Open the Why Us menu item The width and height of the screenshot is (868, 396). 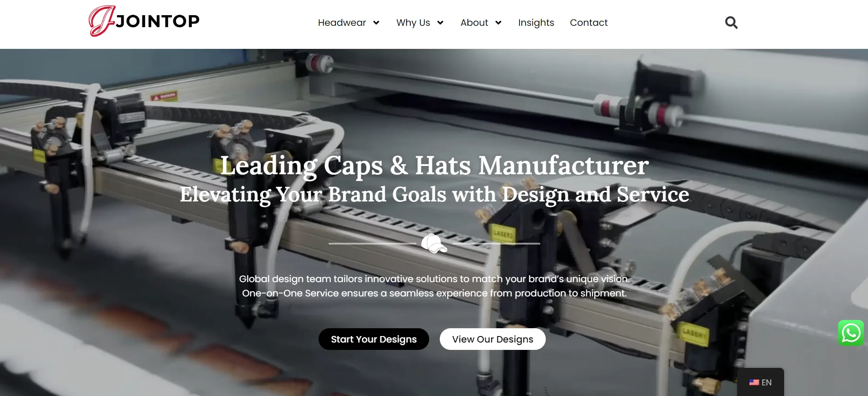(413, 23)
